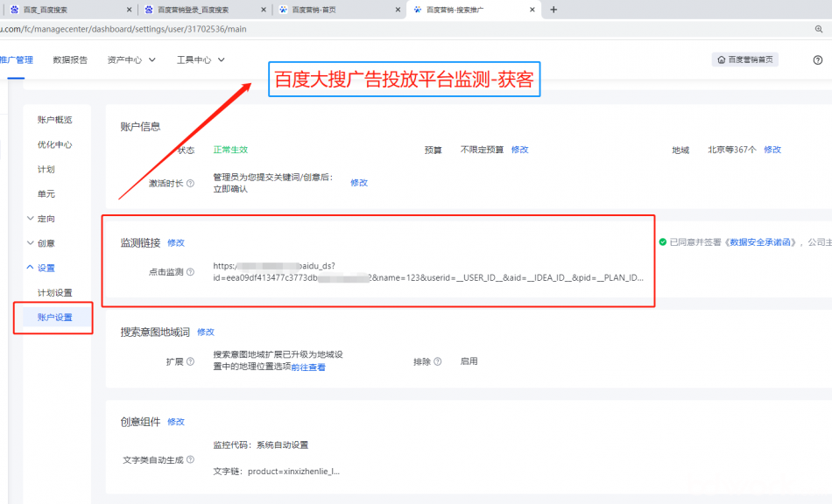Click help icon next to 文字类自动生成
Screen dimensions: 832x504
pos(190,459)
